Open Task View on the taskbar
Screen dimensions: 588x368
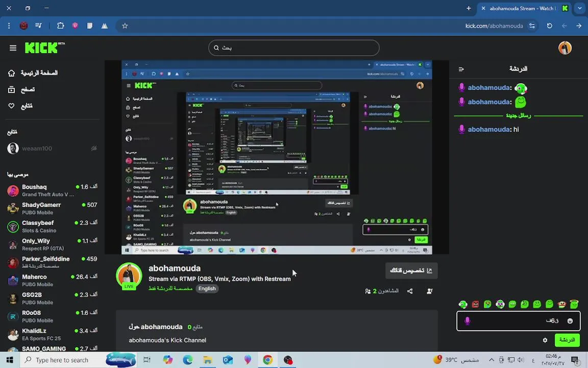[x=147, y=360]
